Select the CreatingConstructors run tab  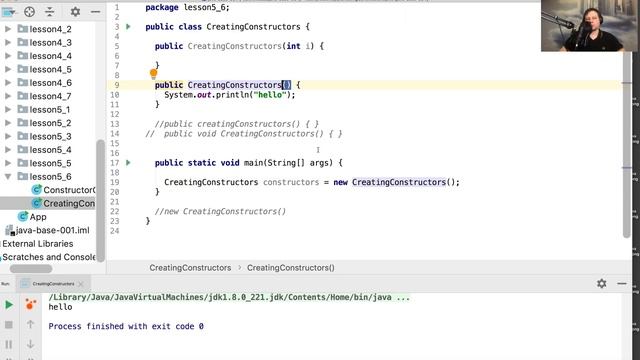(x=53, y=284)
